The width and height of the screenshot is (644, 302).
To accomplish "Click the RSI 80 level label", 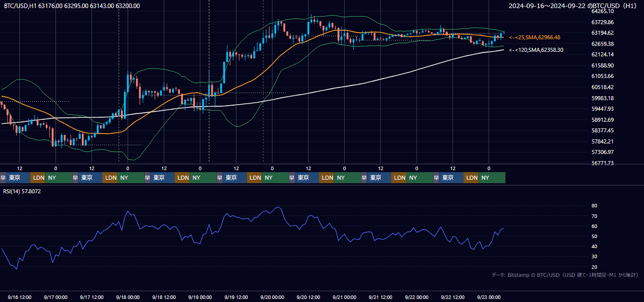I will [594, 206].
